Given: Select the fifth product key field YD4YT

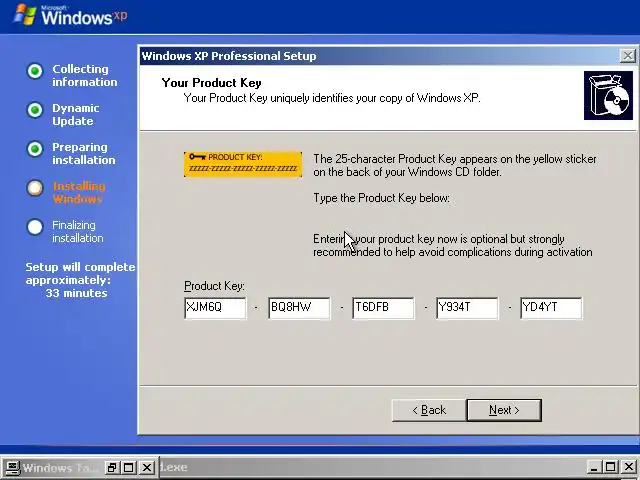Looking at the screenshot, I should 551,308.
